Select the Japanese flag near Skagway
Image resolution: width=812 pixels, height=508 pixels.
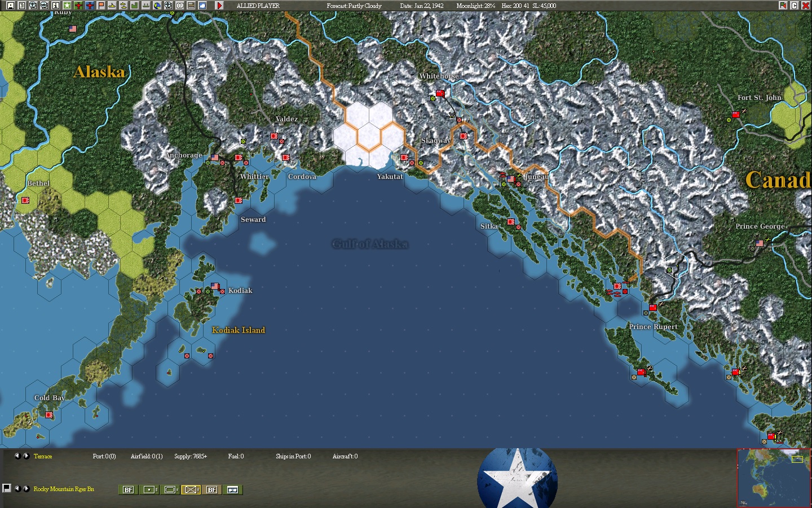464,136
